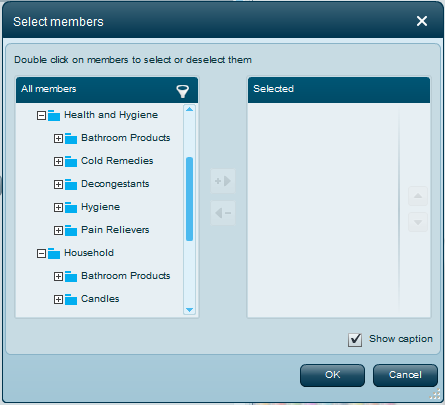Confirm with the OK button
445x405 pixels.
click(x=332, y=375)
